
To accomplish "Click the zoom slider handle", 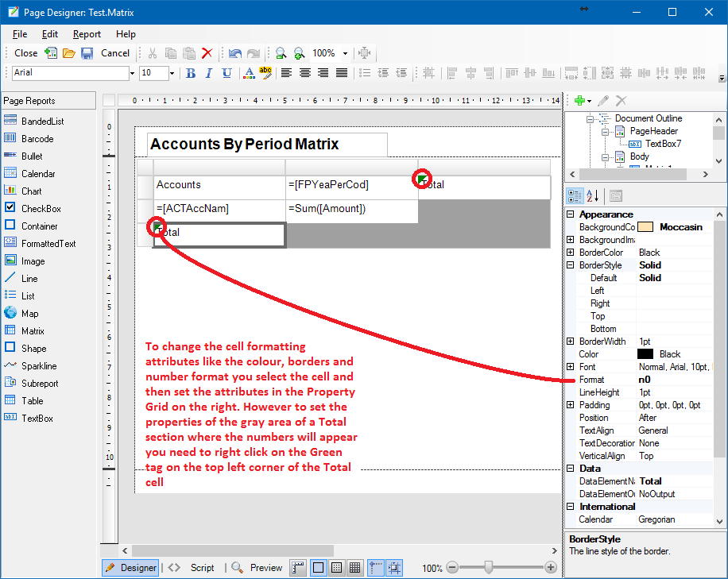I will (x=489, y=567).
